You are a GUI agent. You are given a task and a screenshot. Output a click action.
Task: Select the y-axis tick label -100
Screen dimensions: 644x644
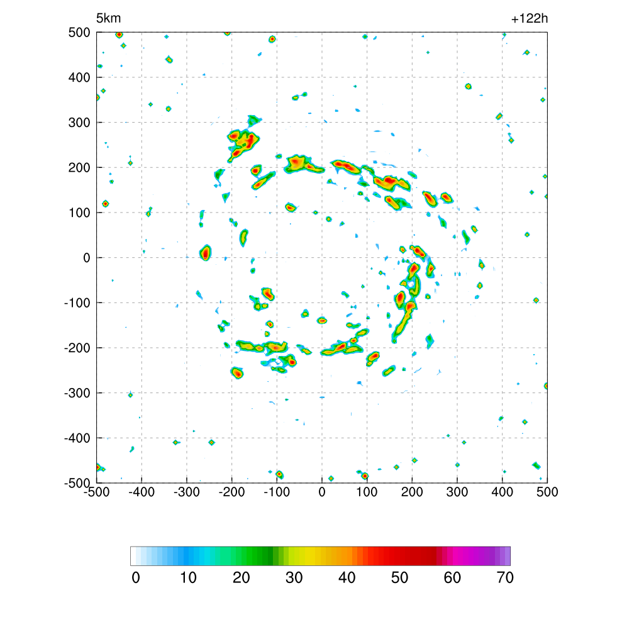77,303
